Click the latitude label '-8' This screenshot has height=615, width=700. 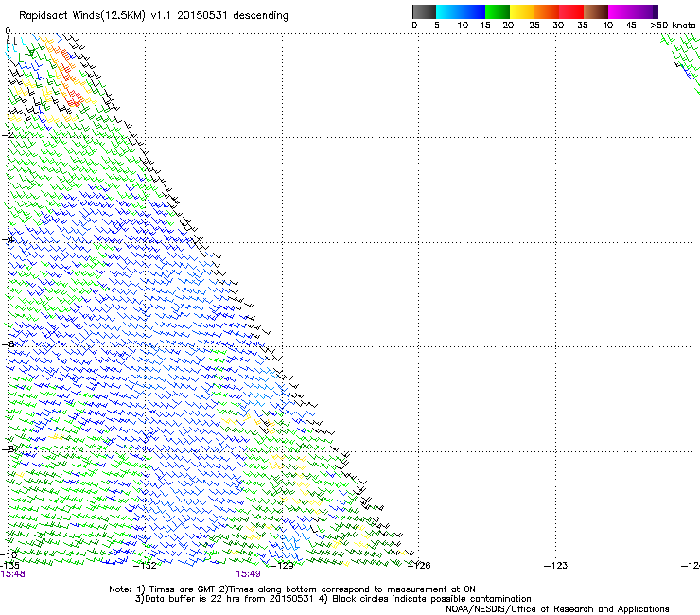tap(9, 448)
